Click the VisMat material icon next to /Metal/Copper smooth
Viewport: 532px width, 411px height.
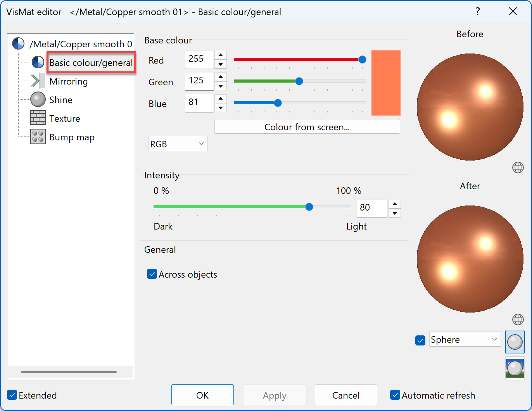coord(18,43)
